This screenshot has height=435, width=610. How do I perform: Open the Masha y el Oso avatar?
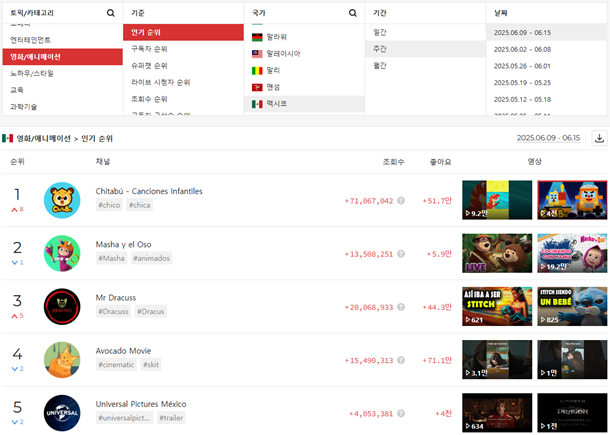click(62, 252)
